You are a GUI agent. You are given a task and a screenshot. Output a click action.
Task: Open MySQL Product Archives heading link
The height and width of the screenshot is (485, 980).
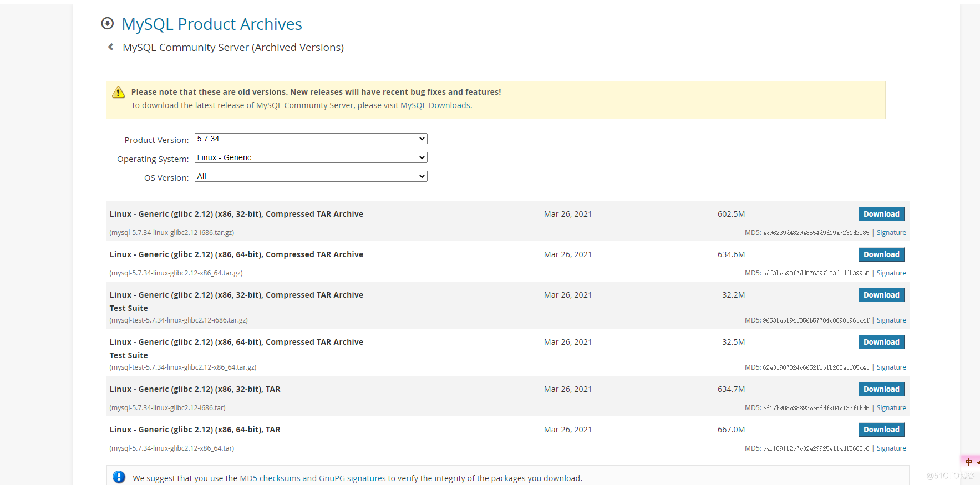click(x=212, y=24)
